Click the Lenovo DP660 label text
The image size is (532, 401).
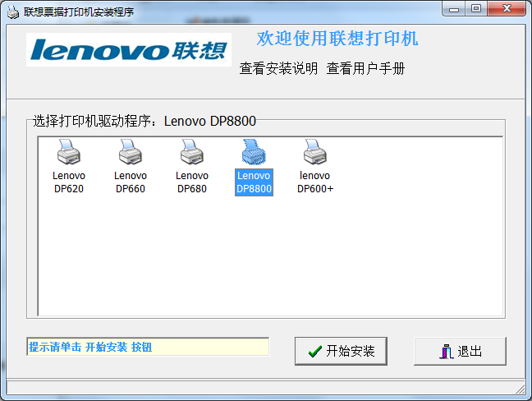pyautogui.click(x=131, y=182)
